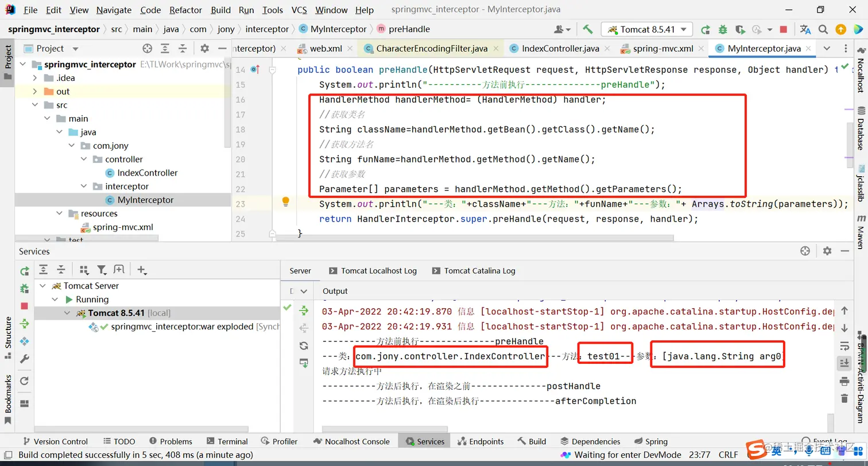This screenshot has width=868, height=466.
Task: Expand the out folder
Action: [35, 91]
